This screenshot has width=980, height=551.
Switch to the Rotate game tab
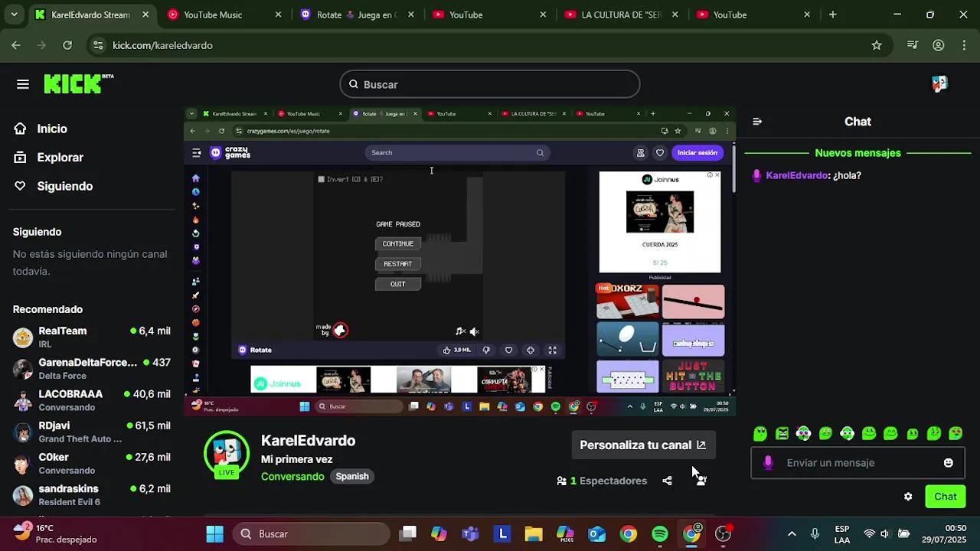357,15
